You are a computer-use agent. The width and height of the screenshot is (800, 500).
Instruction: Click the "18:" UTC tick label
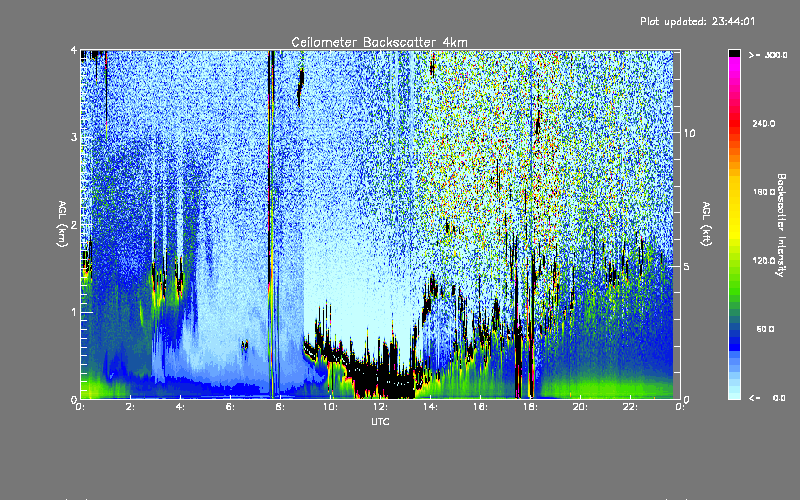point(530,407)
